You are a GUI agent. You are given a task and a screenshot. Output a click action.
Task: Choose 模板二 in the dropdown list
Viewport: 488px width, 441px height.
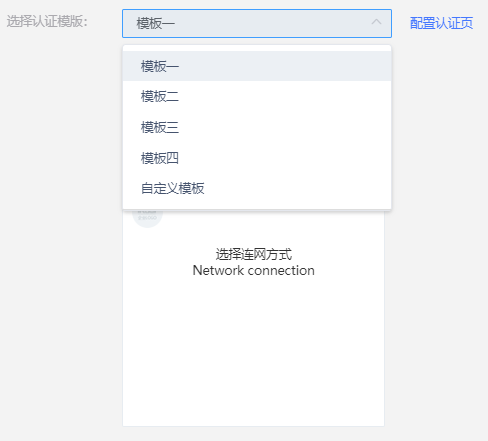tap(257, 96)
